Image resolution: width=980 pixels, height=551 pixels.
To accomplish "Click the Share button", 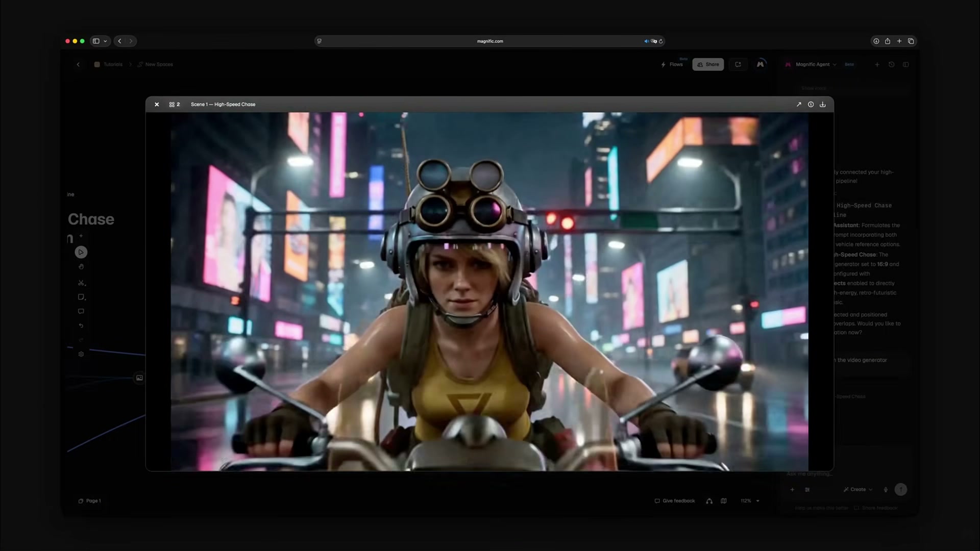I will (x=708, y=64).
